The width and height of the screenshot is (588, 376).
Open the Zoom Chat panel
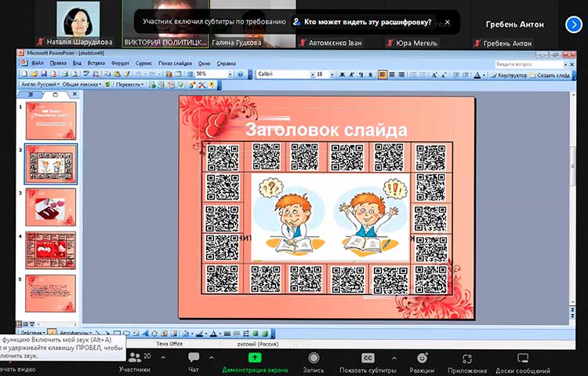[x=194, y=361]
